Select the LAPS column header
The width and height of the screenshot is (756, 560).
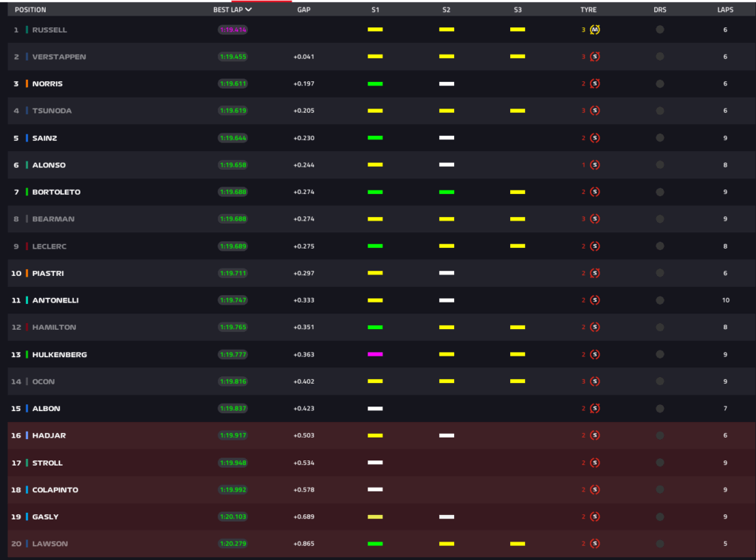(725, 10)
